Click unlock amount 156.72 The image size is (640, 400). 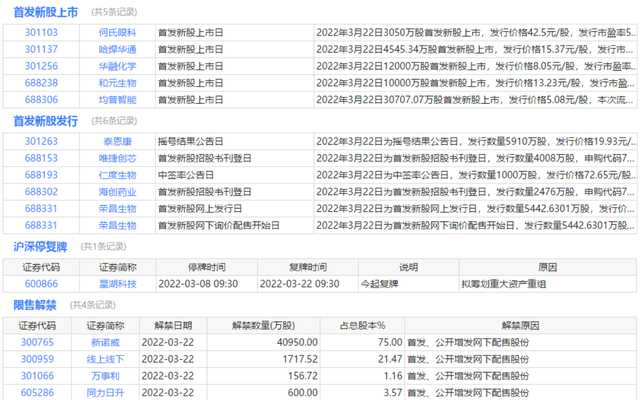(302, 376)
